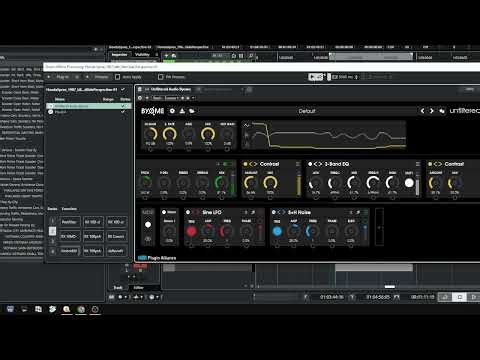This screenshot has height=360, width=480.
Task: Click the lower icon in MIDI module
Action: [148, 239]
